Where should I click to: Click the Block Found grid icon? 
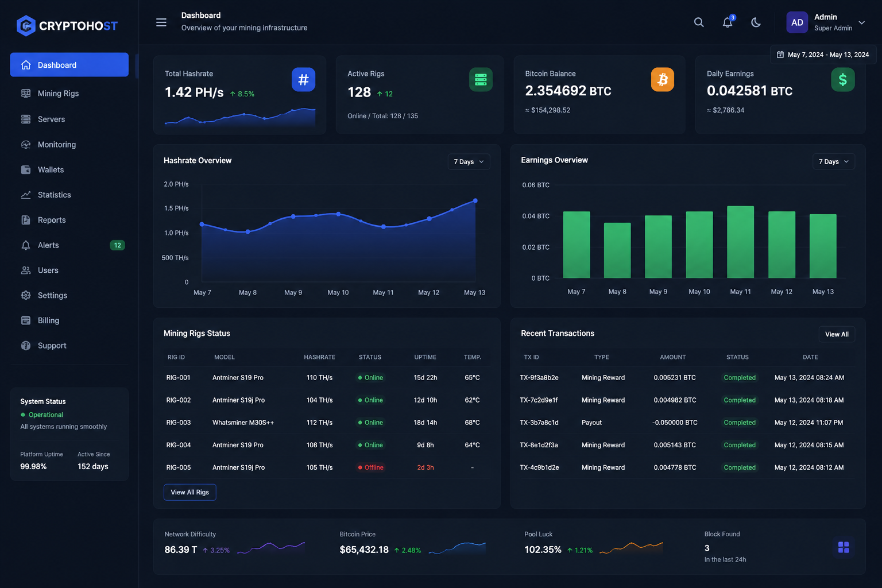coord(844,547)
